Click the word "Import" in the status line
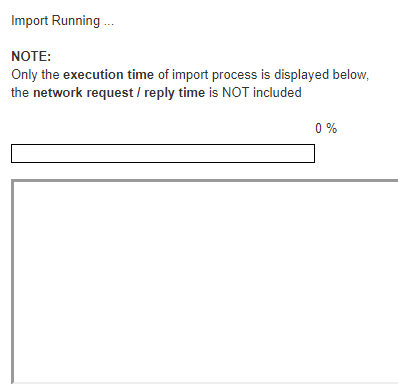The image size is (398, 384). [30, 21]
